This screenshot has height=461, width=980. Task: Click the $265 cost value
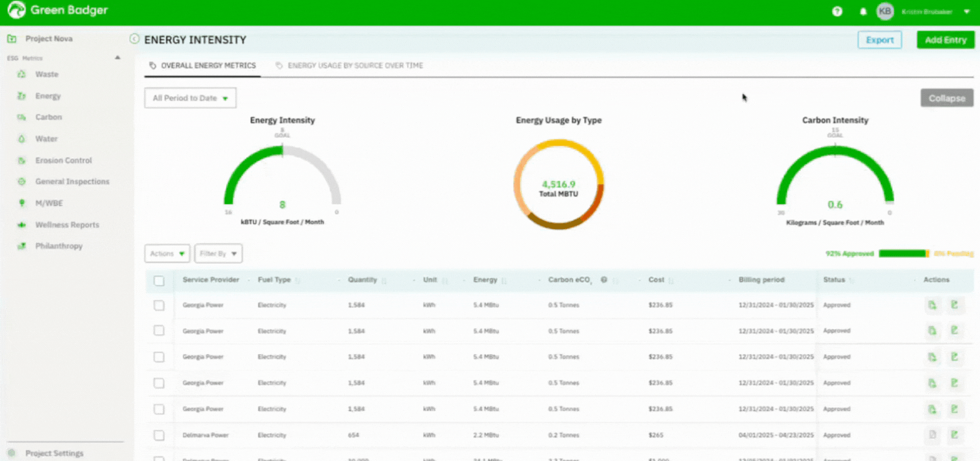[656, 435]
